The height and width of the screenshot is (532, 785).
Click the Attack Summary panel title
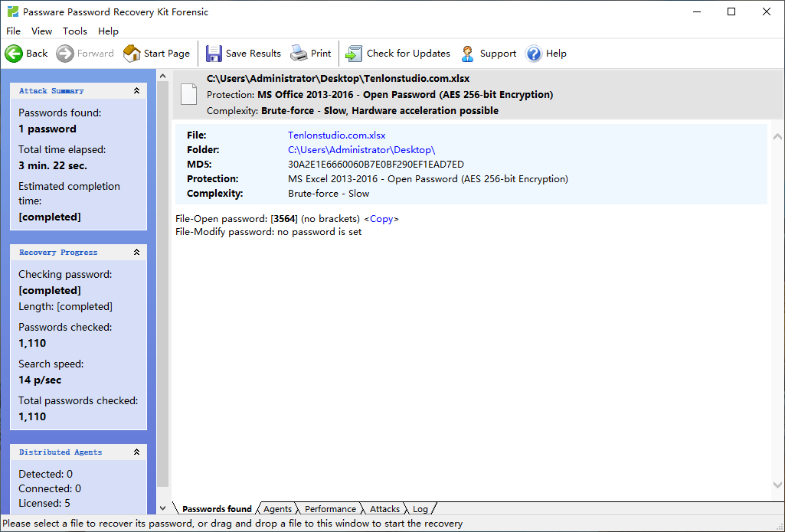tap(51, 90)
